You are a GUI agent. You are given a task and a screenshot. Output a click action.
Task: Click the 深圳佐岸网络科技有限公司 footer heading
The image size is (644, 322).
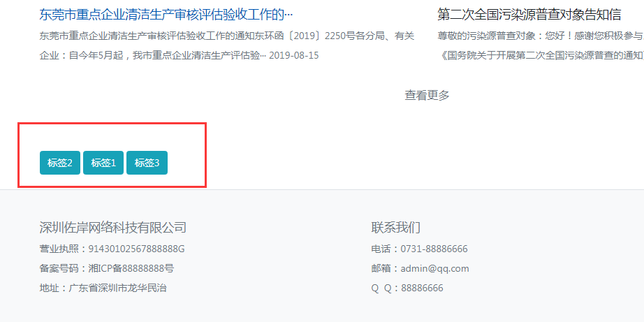point(113,227)
